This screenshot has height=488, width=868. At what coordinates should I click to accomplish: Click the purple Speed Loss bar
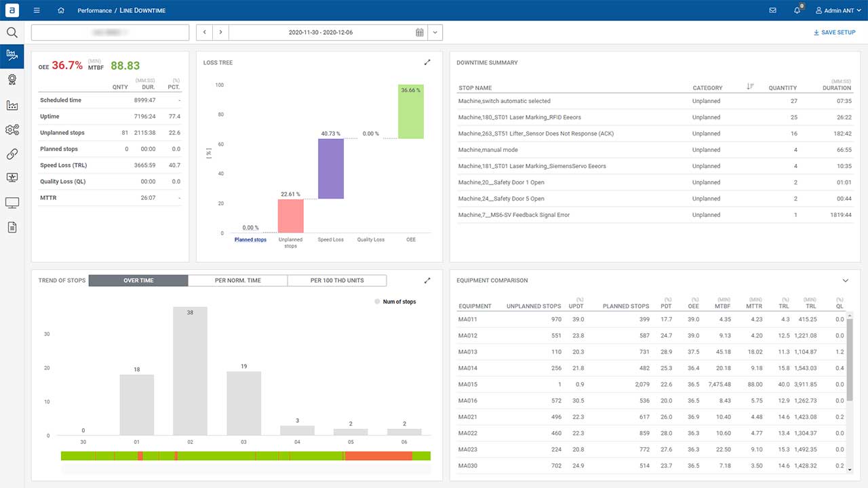pyautogui.click(x=331, y=169)
